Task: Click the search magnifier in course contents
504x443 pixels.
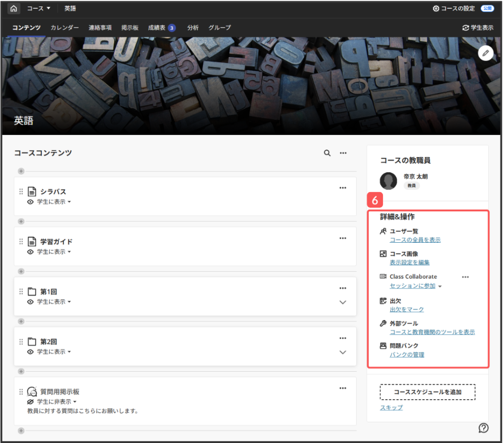Action: 327,153
